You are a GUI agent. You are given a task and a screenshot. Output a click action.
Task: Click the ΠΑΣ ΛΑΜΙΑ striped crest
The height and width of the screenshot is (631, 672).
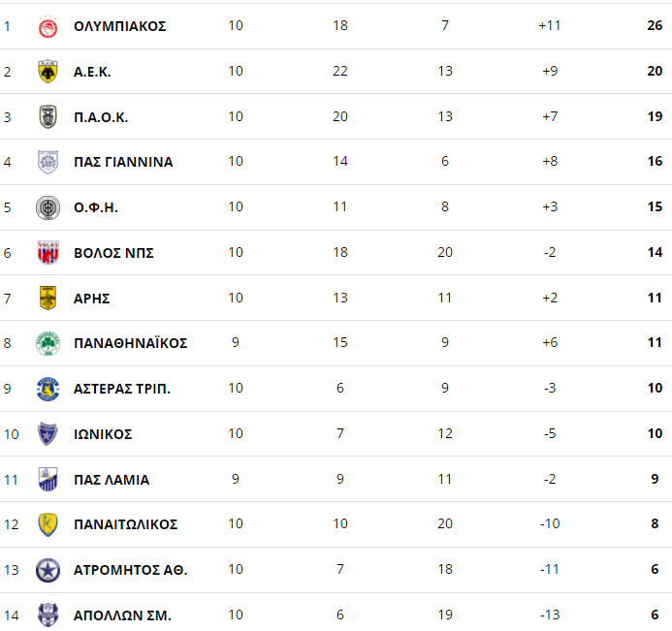pyautogui.click(x=48, y=479)
